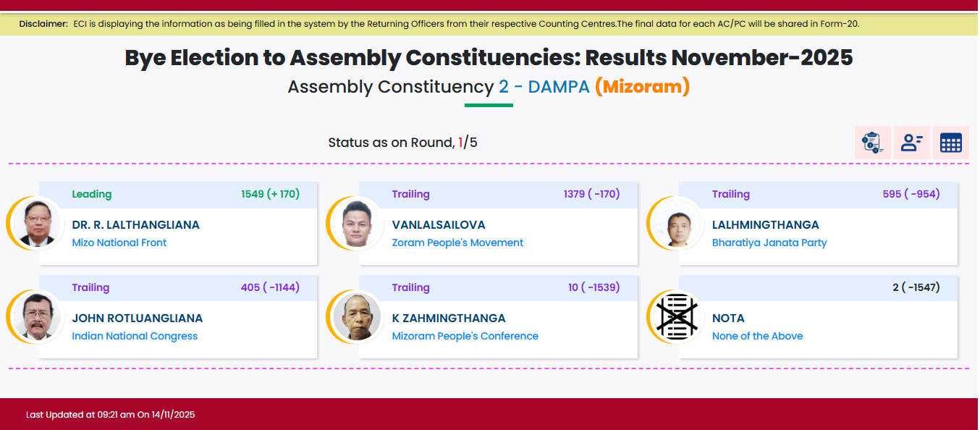The width and height of the screenshot is (980, 430).
Task: Click the Mizo National Front party name
Action: 119,243
